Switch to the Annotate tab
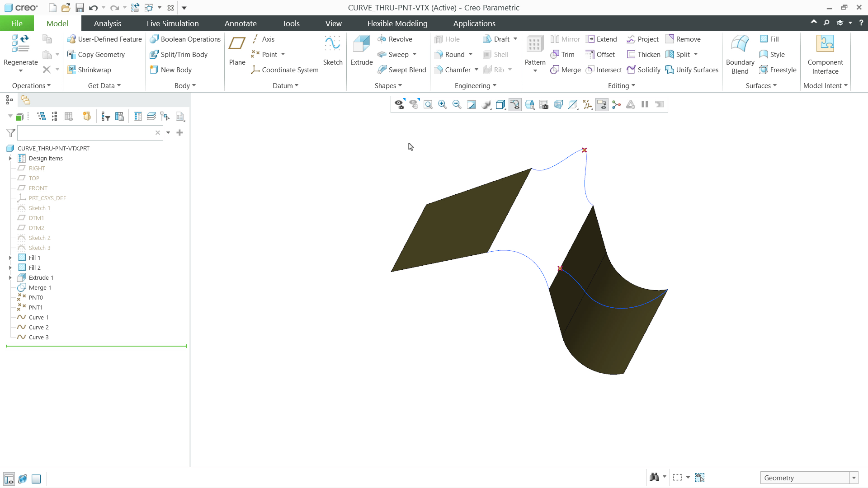This screenshot has width=868, height=488. pyautogui.click(x=241, y=23)
